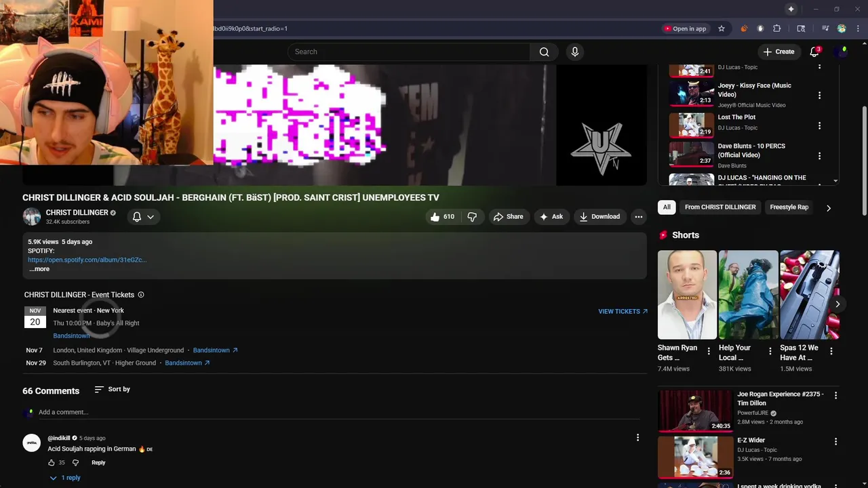Open notification preferences bell dropdown
This screenshot has width=868, height=488.
(x=143, y=217)
